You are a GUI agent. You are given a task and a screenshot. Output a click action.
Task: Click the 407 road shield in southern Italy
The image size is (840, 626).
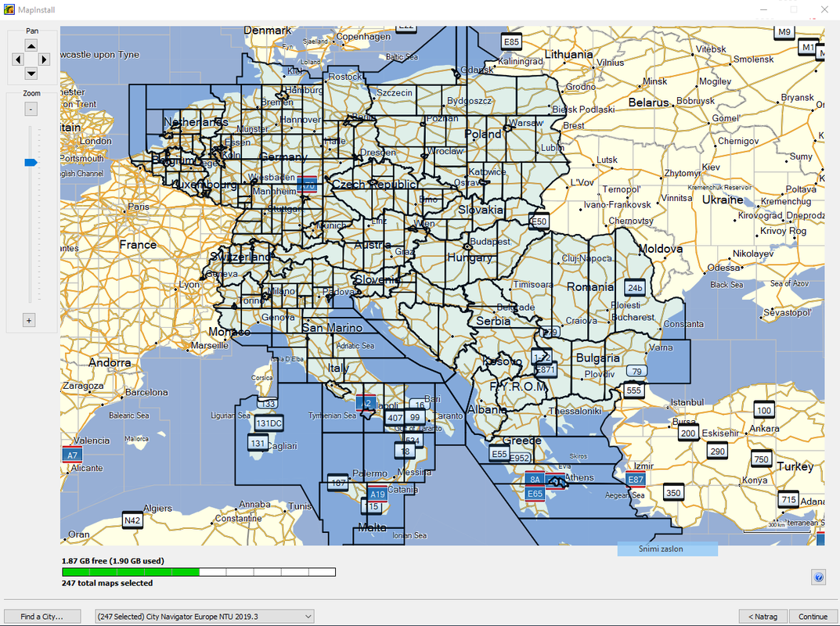coord(395,418)
